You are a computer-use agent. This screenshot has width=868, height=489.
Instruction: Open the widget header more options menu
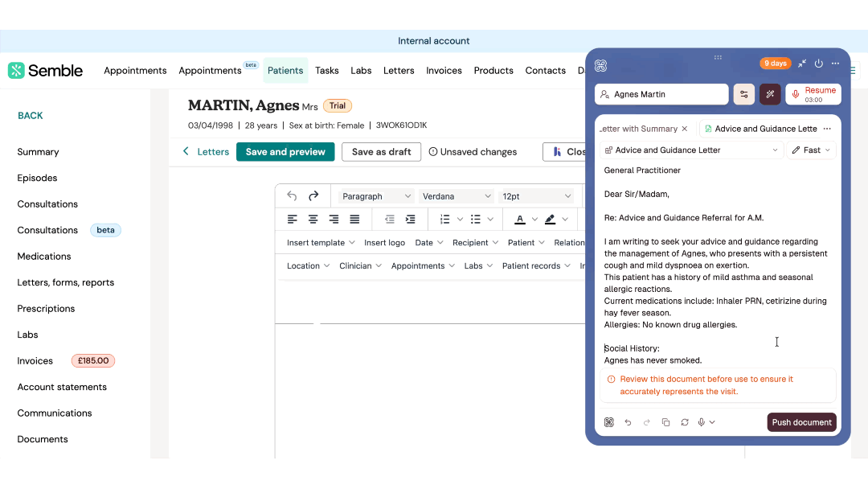click(835, 64)
